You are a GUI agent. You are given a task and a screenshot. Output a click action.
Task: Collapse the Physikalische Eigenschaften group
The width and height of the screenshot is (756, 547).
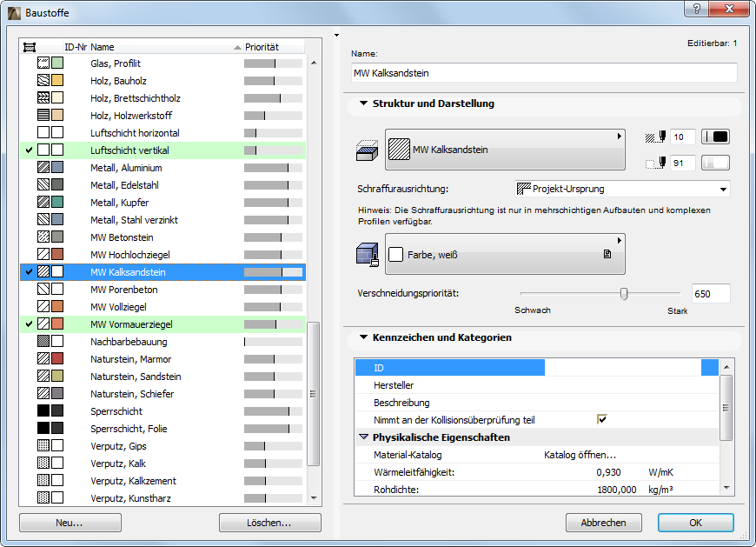[363, 437]
